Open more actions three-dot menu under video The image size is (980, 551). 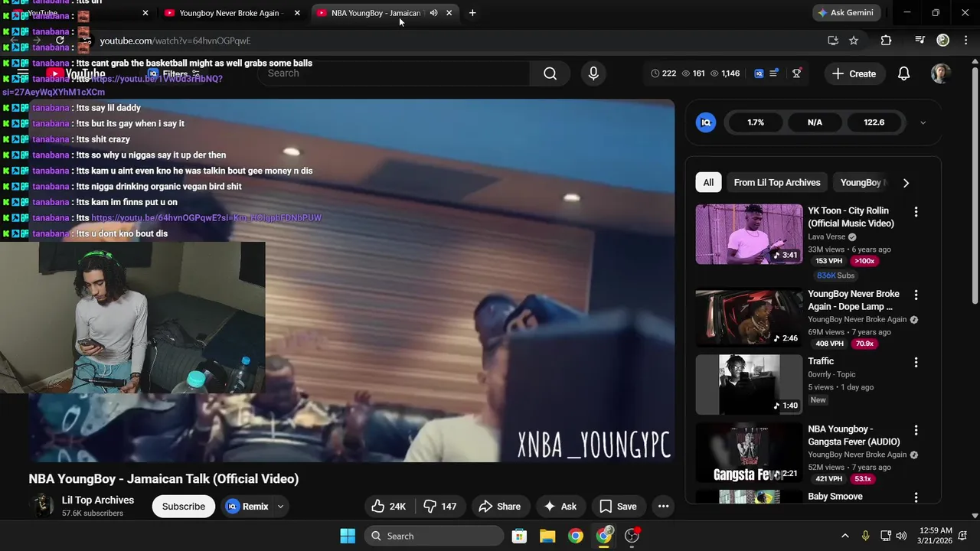point(663,507)
